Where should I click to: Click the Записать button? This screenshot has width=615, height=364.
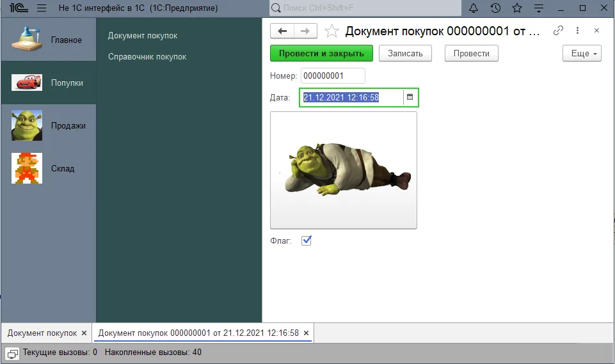click(x=405, y=53)
